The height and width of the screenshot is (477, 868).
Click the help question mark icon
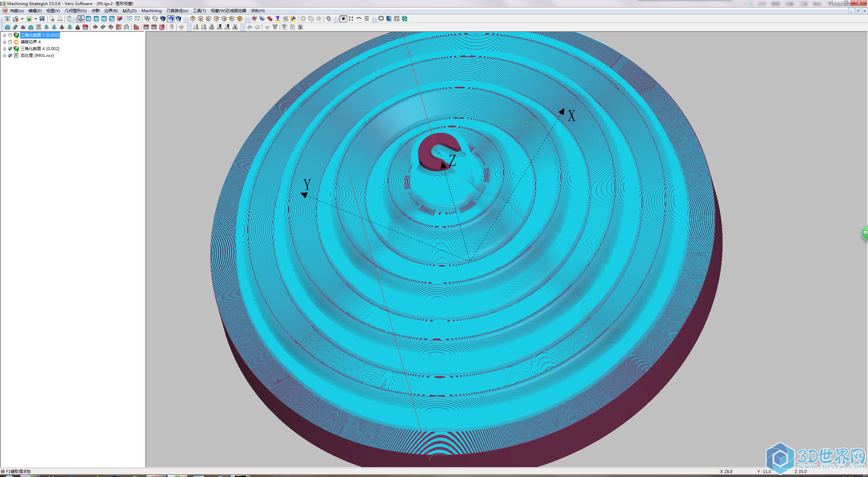pyautogui.click(x=69, y=19)
